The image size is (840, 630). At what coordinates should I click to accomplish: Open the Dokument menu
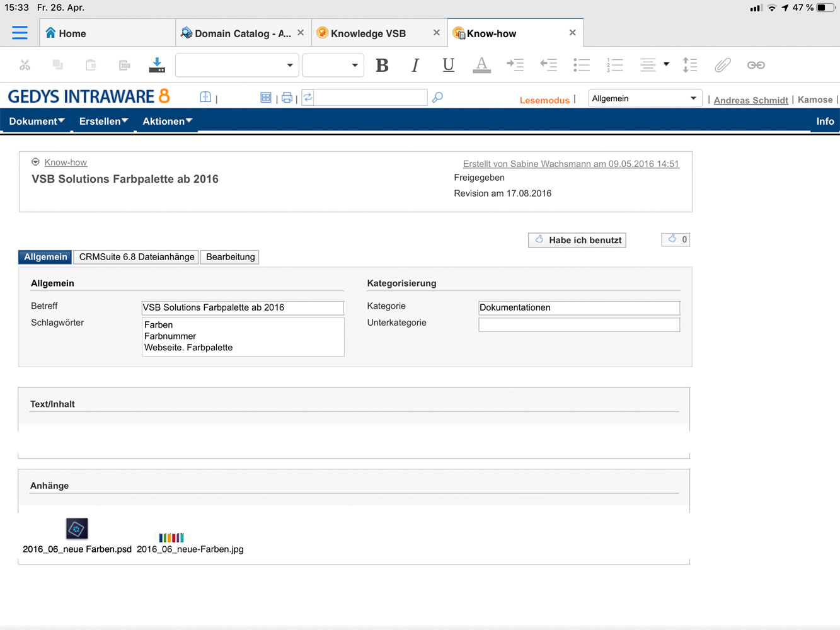point(37,121)
